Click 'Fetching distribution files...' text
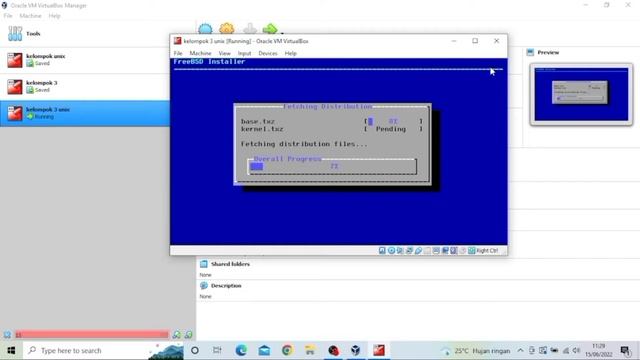Image resolution: width=640 pixels, height=360 pixels. coord(304,144)
